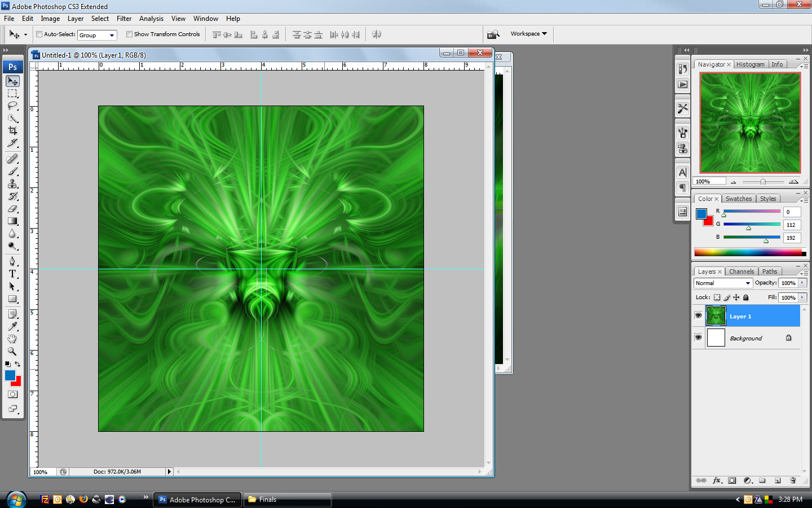Click the Windows Start button

[x=16, y=500]
